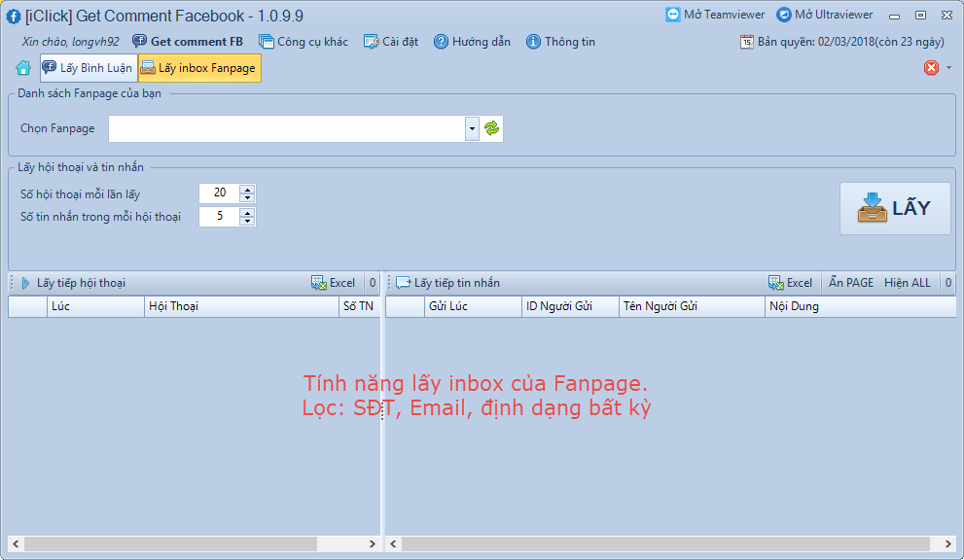Export messages with right Excel button
This screenshot has height=560, width=964.
click(790, 283)
